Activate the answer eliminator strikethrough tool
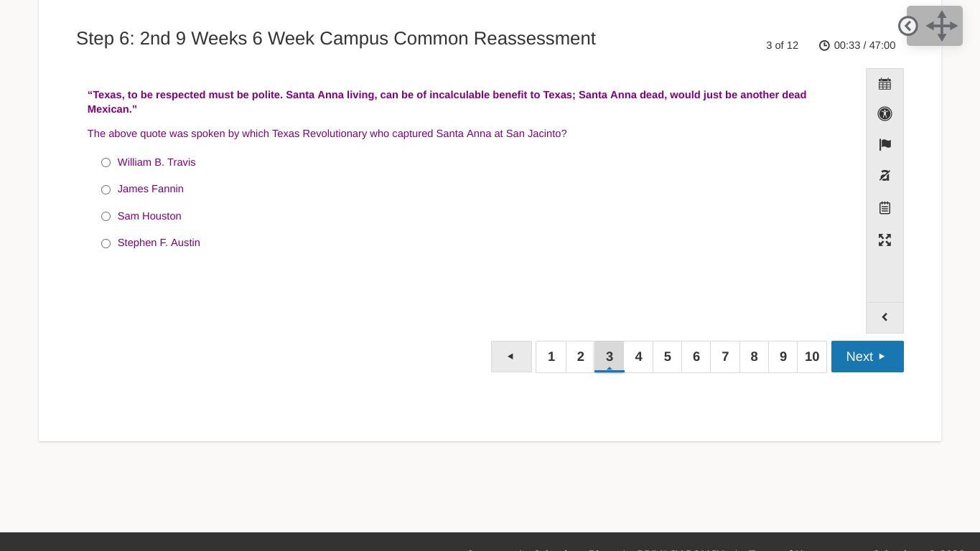Viewport: 980px width, 551px height. pyautogui.click(x=885, y=176)
